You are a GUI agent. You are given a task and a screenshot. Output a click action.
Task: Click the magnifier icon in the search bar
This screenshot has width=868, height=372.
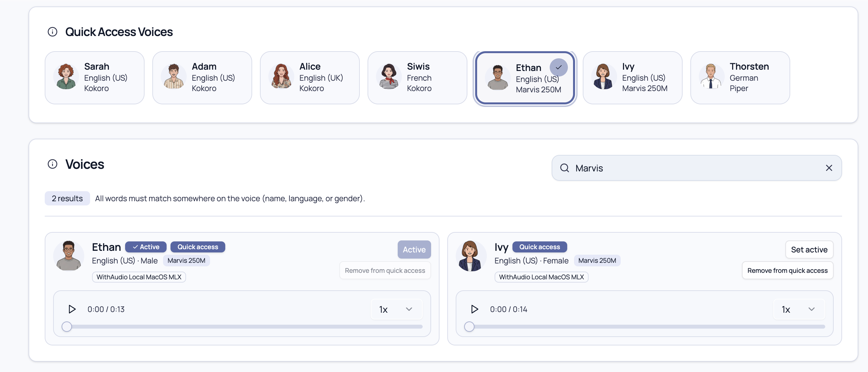click(564, 168)
